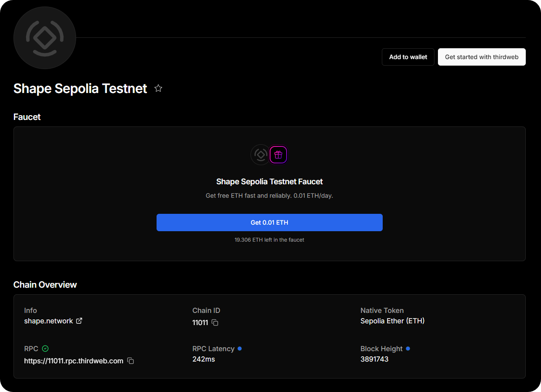Click the Block Height label
541x392 pixels.
382,349
